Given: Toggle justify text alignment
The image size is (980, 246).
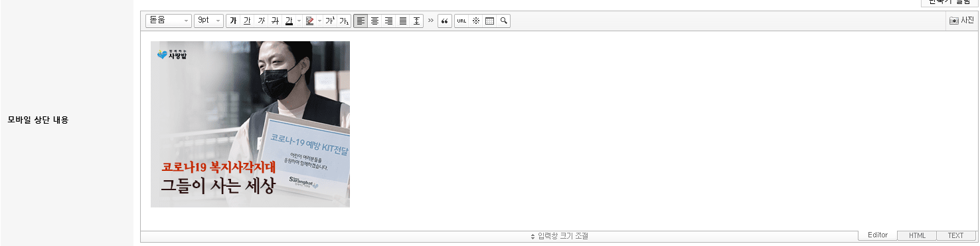Looking at the screenshot, I should [x=402, y=21].
